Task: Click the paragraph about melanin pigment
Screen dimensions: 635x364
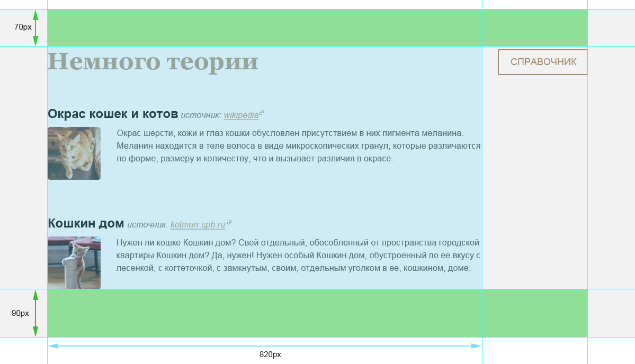Action: click(x=298, y=145)
